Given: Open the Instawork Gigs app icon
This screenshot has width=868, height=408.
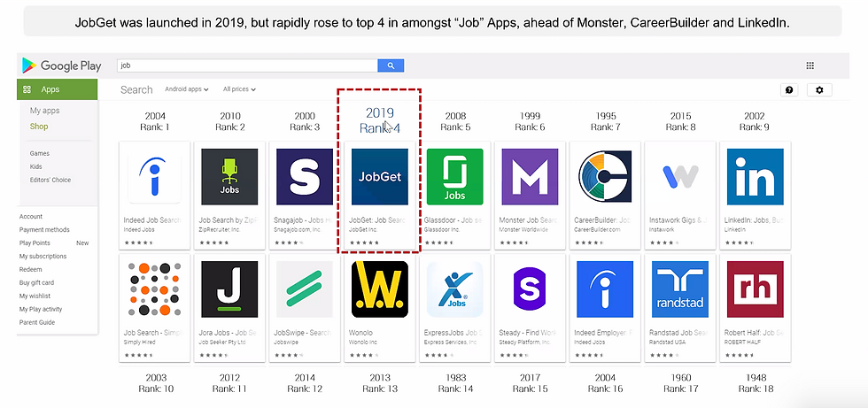Looking at the screenshot, I should [680, 177].
